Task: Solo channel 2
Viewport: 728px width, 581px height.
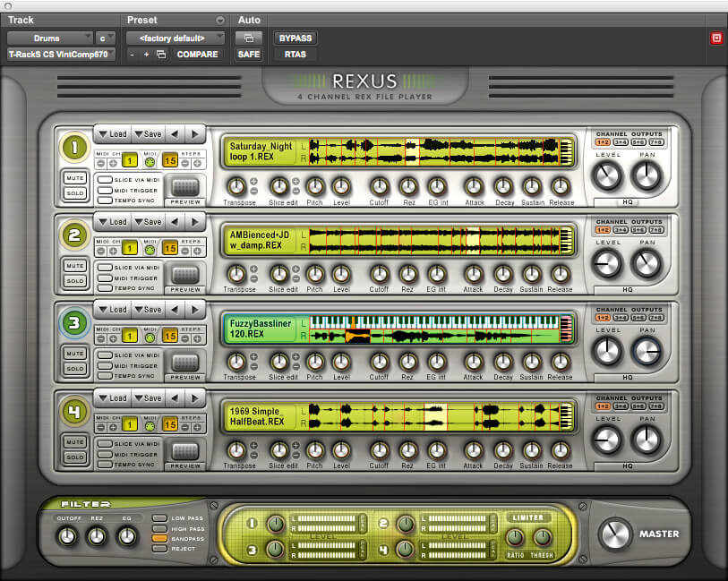Action: [x=75, y=281]
